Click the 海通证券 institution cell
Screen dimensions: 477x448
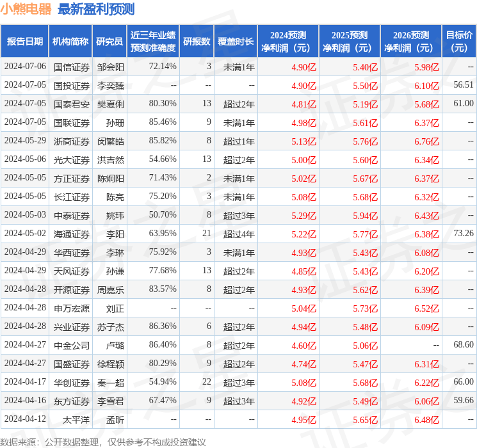[72, 234]
